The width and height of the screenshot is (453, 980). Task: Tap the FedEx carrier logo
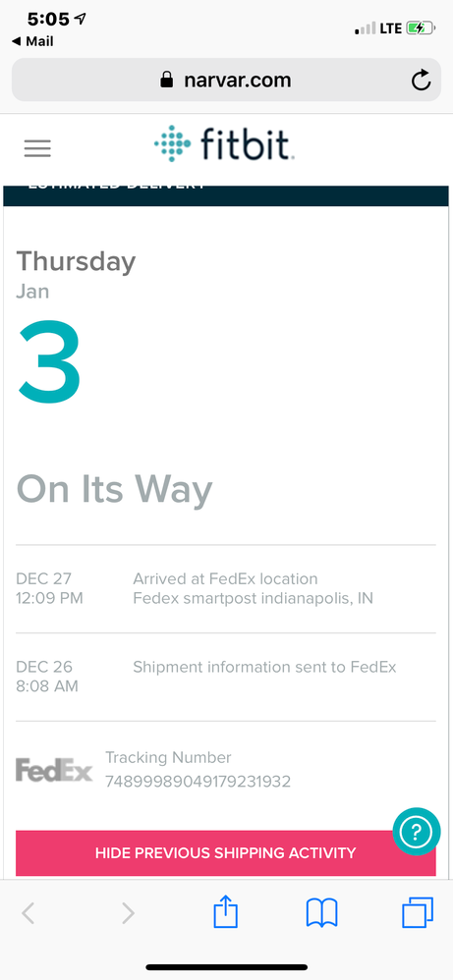click(x=54, y=770)
